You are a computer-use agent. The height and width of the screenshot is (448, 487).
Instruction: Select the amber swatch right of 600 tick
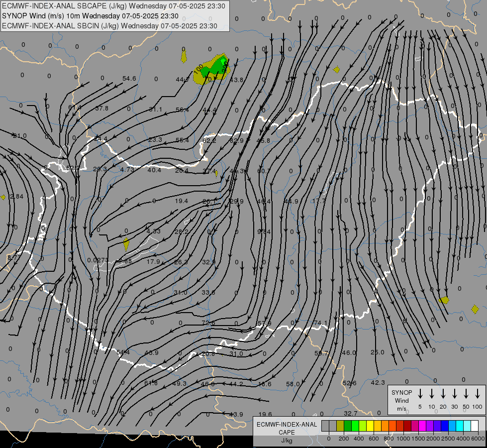378,426
